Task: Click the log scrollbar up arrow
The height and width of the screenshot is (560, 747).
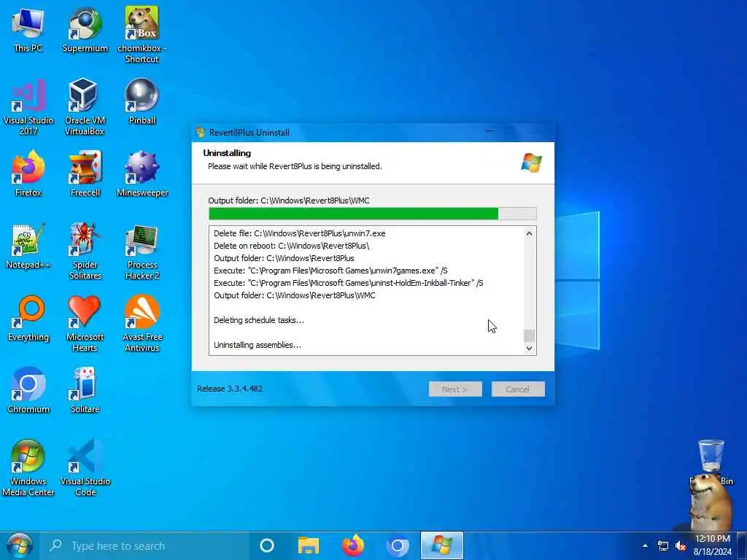Action: [x=529, y=234]
